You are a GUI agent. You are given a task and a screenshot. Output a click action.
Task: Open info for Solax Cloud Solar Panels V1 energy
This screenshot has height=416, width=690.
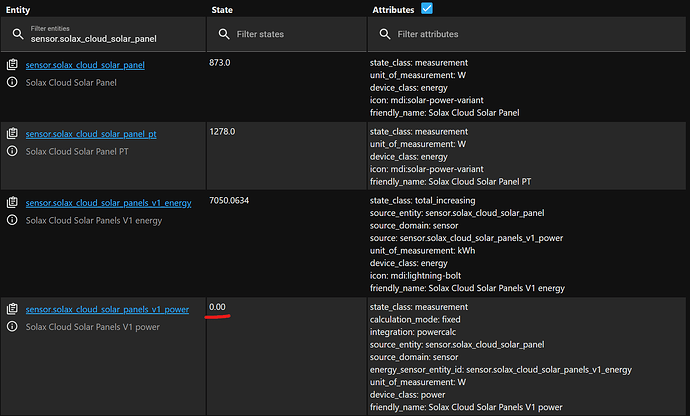12,220
